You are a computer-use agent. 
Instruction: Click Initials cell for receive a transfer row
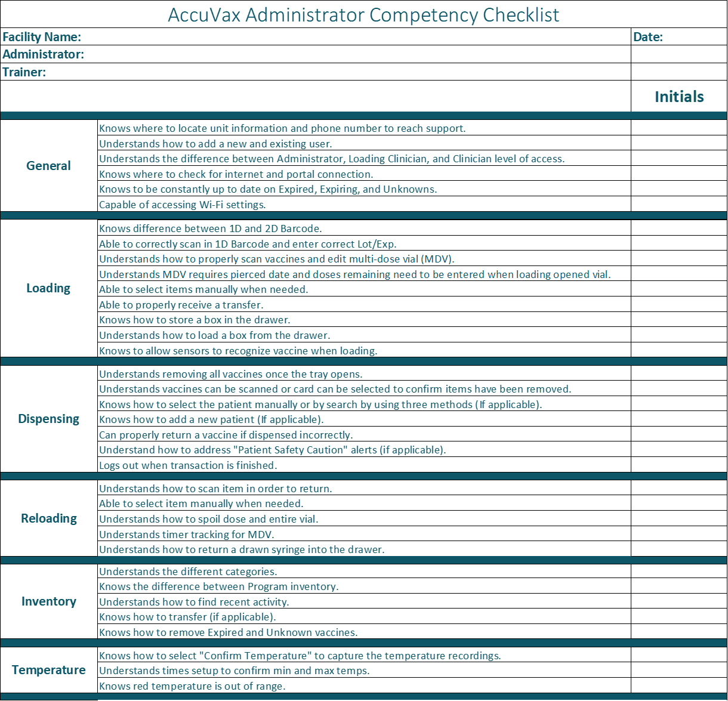pos(679,304)
